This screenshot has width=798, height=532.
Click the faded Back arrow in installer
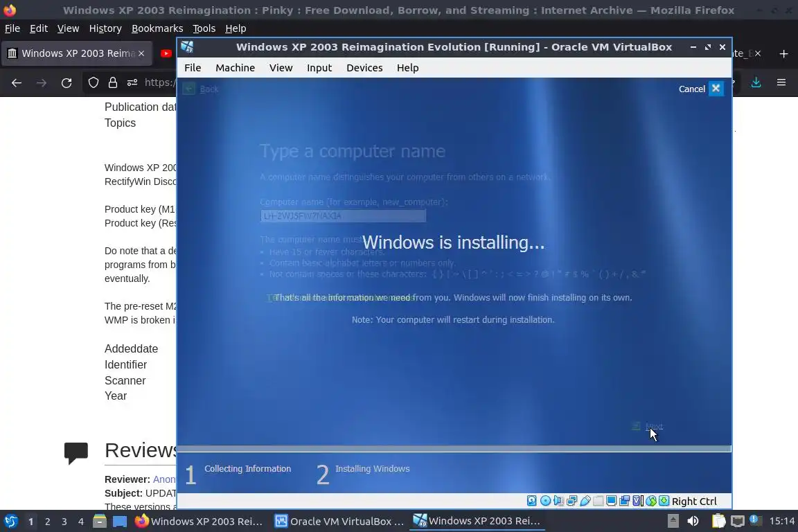189,89
